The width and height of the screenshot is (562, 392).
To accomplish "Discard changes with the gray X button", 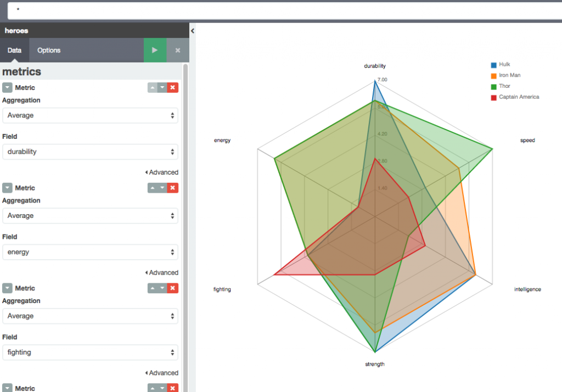I will [x=178, y=50].
